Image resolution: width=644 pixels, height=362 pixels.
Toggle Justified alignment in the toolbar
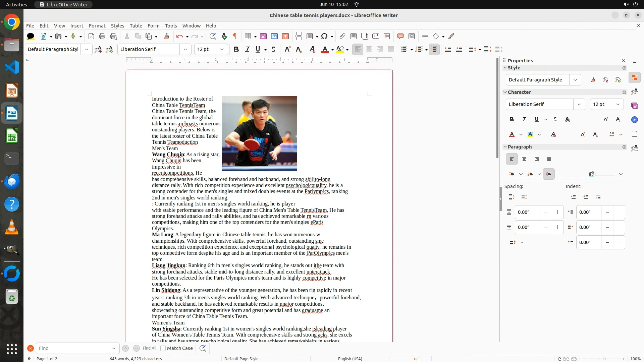pos(391,49)
